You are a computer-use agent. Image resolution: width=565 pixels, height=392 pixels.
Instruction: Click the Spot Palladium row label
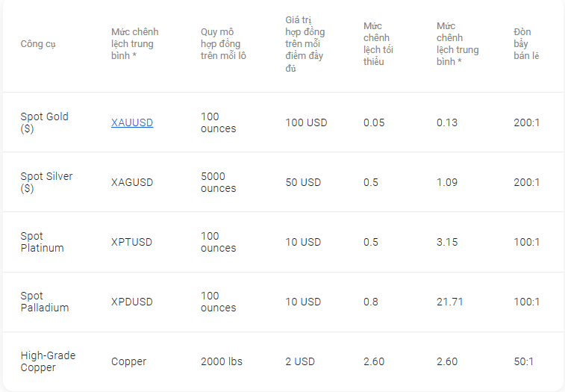(45, 302)
